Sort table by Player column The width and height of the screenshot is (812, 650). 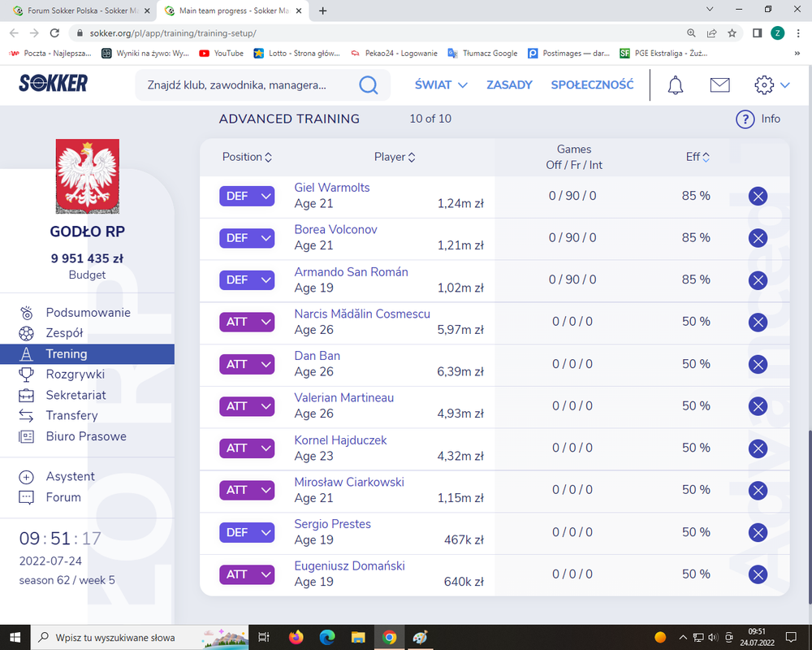pyautogui.click(x=395, y=157)
